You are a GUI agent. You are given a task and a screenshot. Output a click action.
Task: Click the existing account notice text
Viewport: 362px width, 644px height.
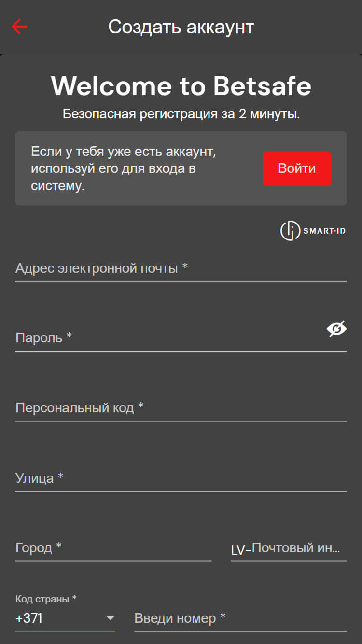coord(123,168)
